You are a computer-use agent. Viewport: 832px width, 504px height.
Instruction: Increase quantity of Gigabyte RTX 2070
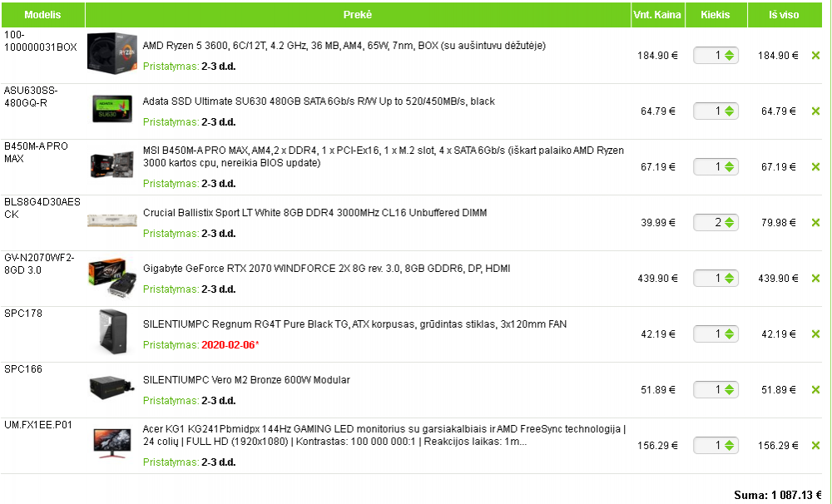coord(730,275)
